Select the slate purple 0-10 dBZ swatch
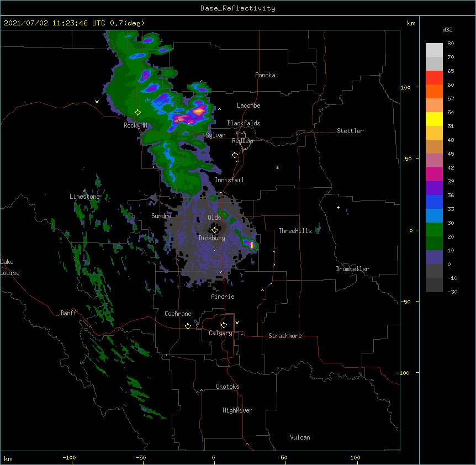476x465 pixels. [434, 257]
